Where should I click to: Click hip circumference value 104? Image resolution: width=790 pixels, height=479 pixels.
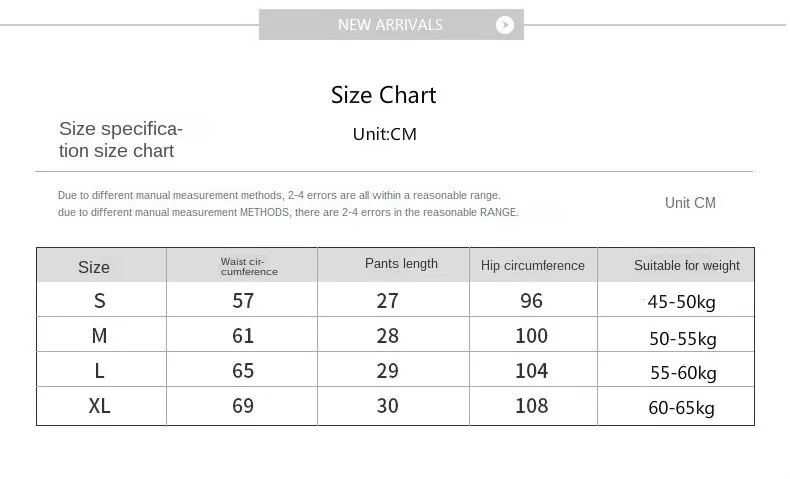(532, 371)
